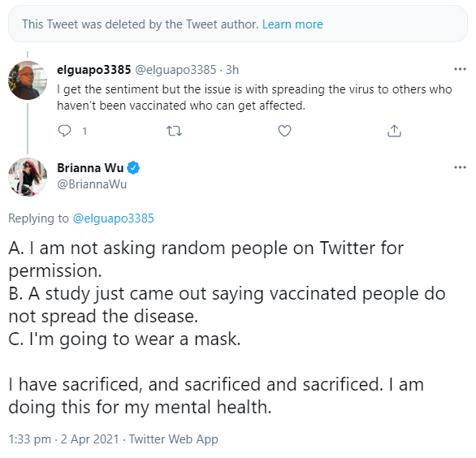Retweet elguapo3385's tweet
This screenshot has width=476, height=458.
(175, 131)
